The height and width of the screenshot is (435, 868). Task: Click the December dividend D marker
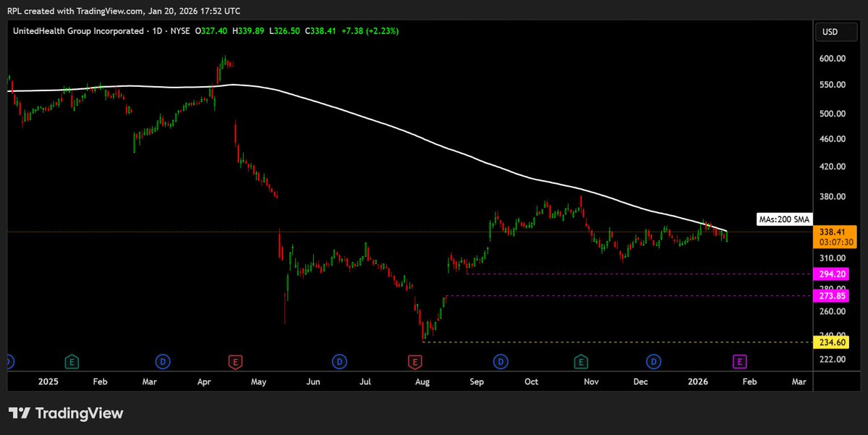click(x=653, y=361)
